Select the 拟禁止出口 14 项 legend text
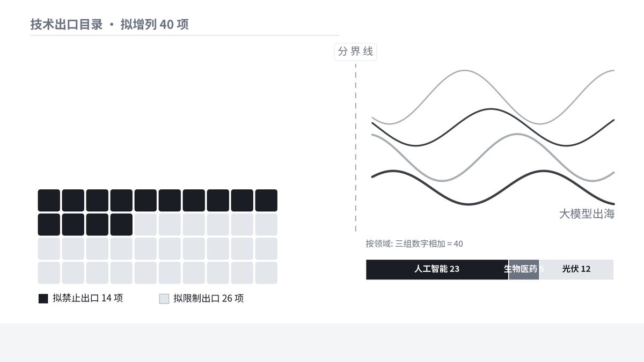The image size is (644, 362). pos(88,298)
